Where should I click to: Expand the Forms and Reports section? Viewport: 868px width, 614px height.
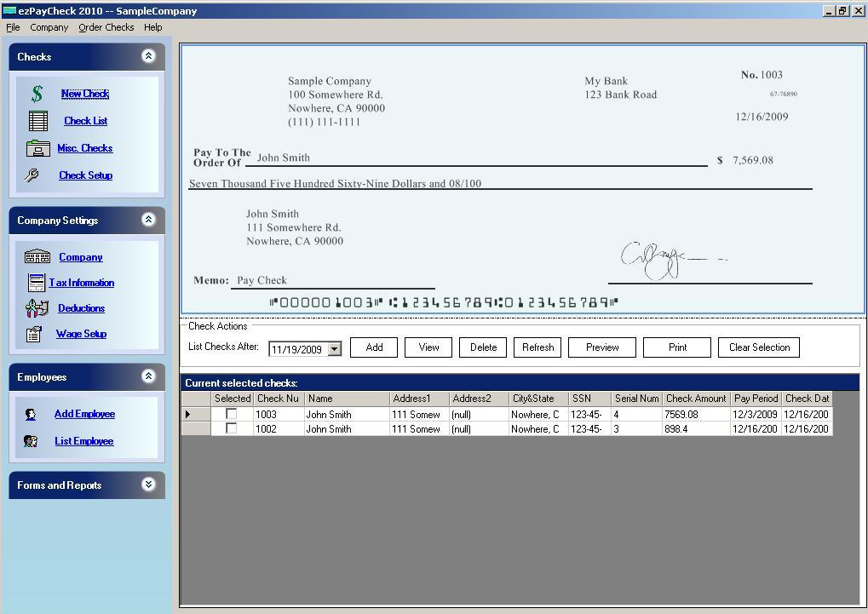pyautogui.click(x=150, y=485)
